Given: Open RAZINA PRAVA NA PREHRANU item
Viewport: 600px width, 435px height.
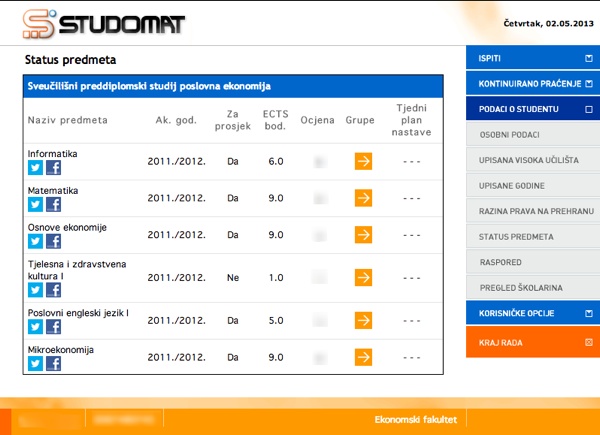Looking at the screenshot, I should pos(533,211).
